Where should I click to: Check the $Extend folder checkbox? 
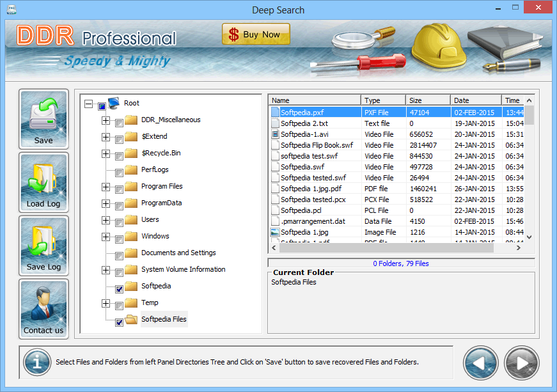120,139
